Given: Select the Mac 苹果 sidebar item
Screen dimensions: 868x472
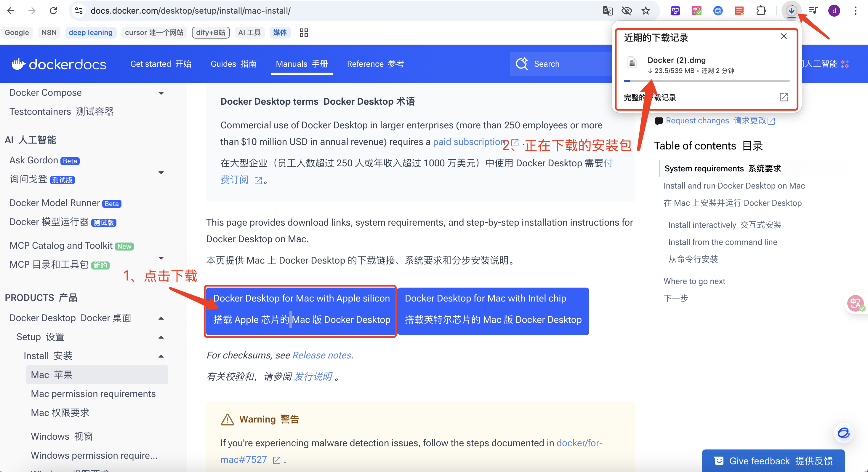Looking at the screenshot, I should [x=97, y=374].
